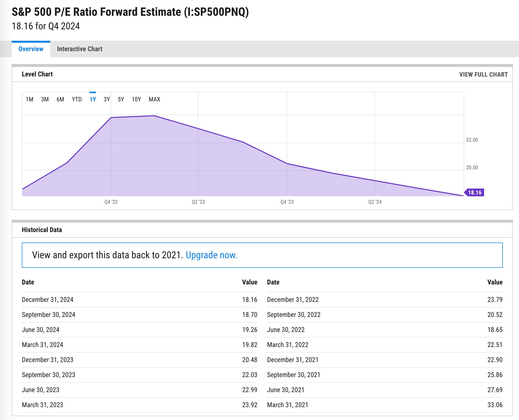Click the June 30, 2022 date cell
Screen dimensions: 519x420
(x=286, y=330)
